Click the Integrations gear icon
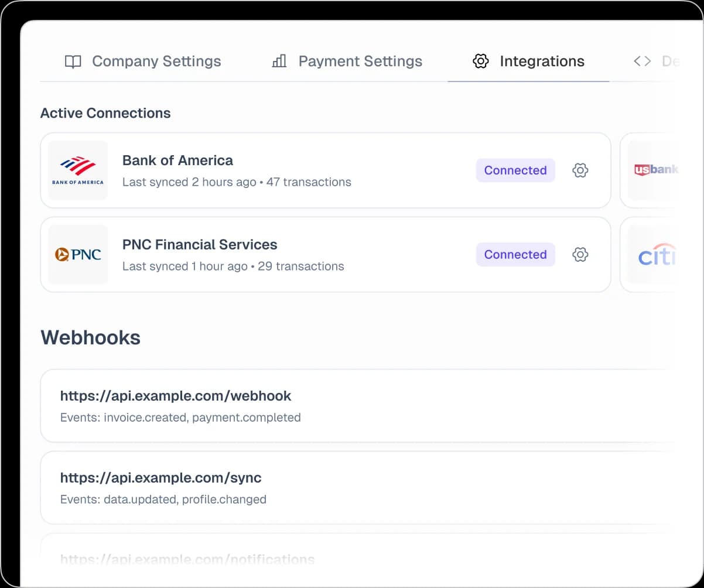 (x=480, y=61)
